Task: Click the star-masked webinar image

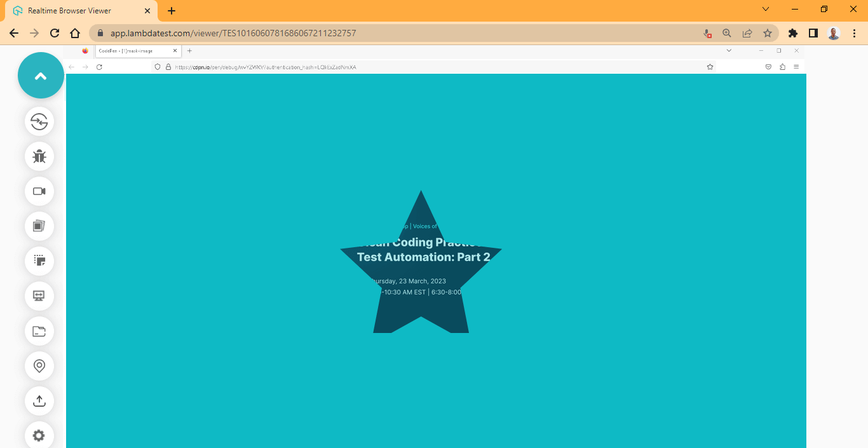Action: (x=421, y=262)
